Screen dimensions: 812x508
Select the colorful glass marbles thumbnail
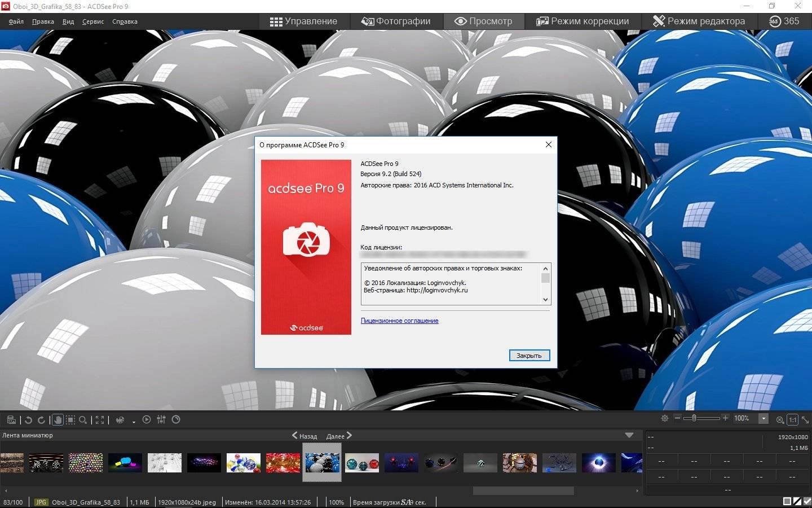[244, 463]
